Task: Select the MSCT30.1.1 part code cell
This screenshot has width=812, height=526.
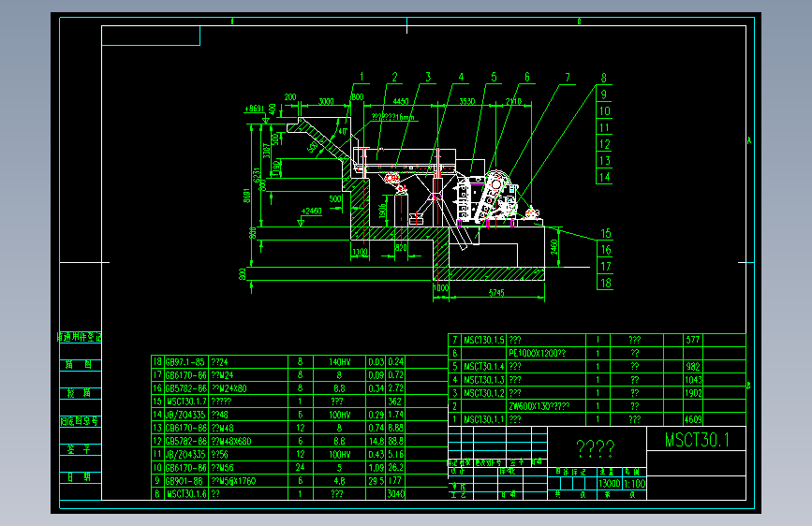Action: 483,419
